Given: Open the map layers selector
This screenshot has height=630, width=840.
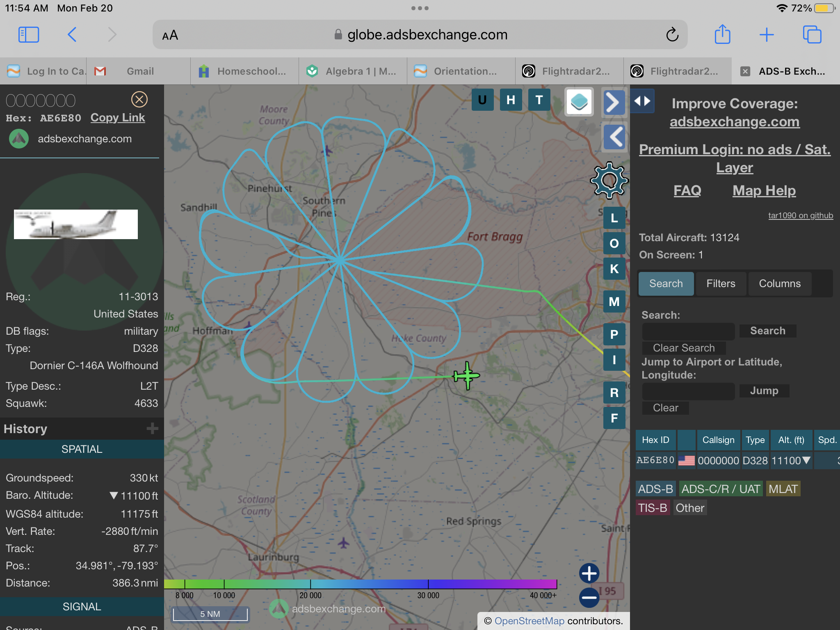Looking at the screenshot, I should (x=579, y=101).
